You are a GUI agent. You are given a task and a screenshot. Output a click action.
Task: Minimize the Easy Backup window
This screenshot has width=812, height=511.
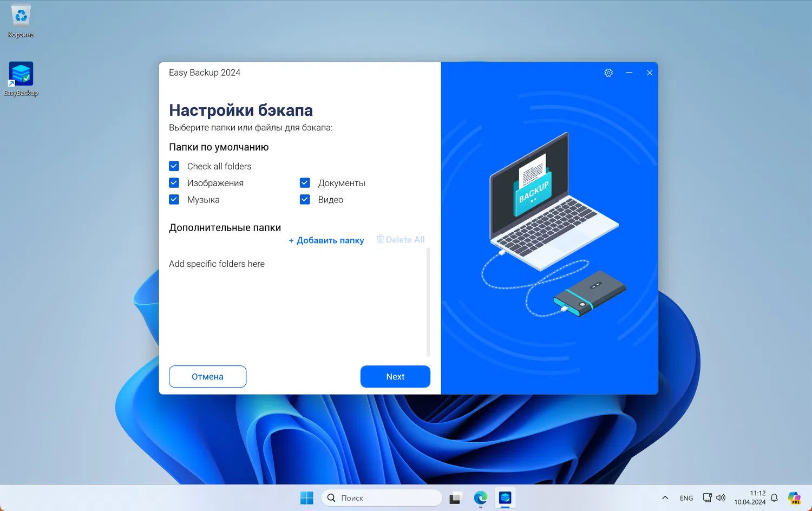coord(629,73)
